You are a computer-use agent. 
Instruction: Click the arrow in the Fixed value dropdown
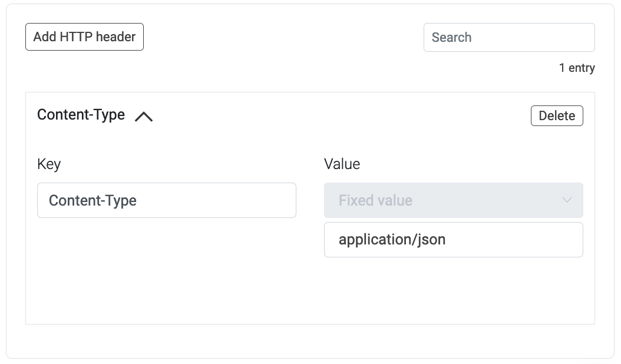[567, 200]
